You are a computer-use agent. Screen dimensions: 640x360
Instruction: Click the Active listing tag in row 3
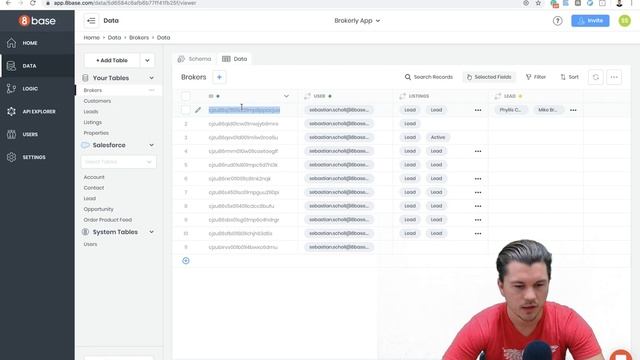click(438, 137)
